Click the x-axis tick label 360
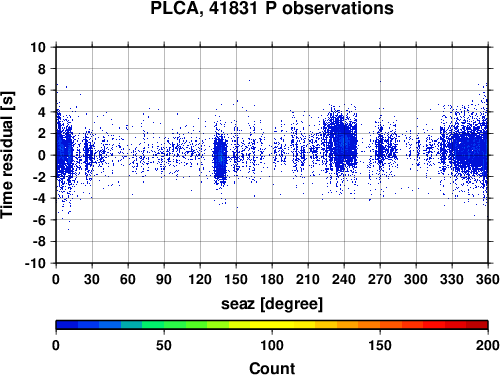 click(488, 279)
